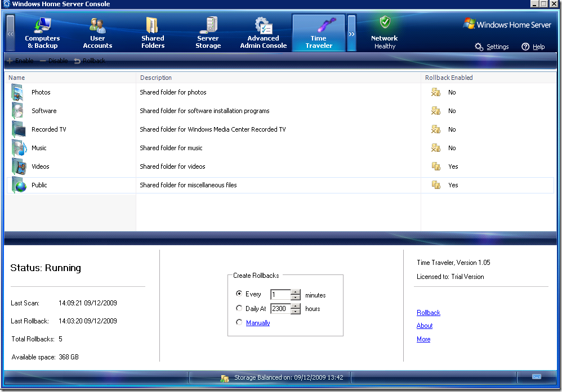Open the Computers & Backup tab
562x392 pixels.
click(x=42, y=33)
